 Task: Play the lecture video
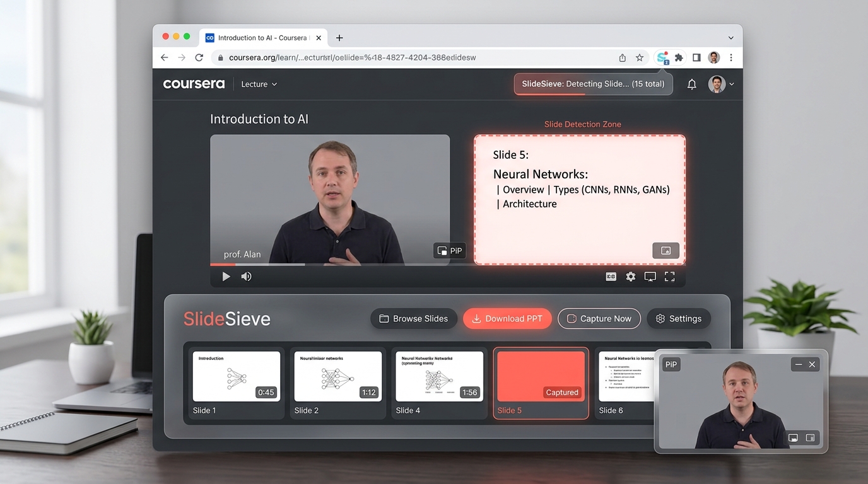[226, 276]
